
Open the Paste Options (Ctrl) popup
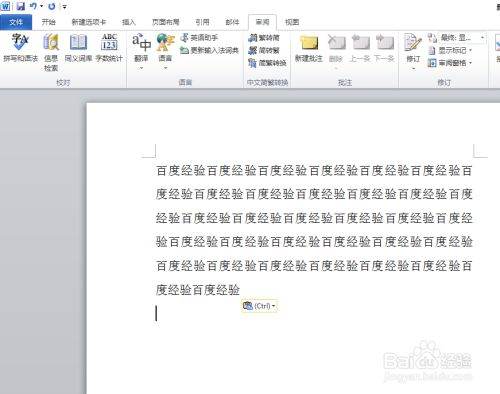coord(259,306)
